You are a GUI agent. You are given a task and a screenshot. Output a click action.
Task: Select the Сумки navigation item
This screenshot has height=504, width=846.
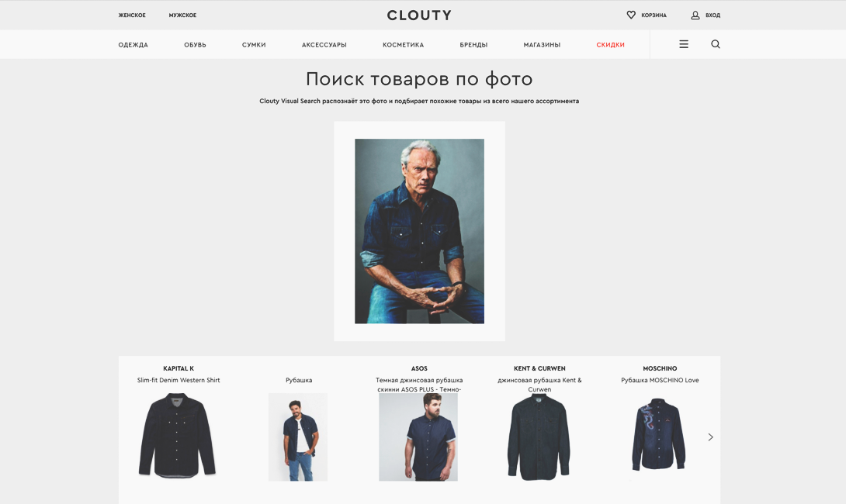[254, 45]
